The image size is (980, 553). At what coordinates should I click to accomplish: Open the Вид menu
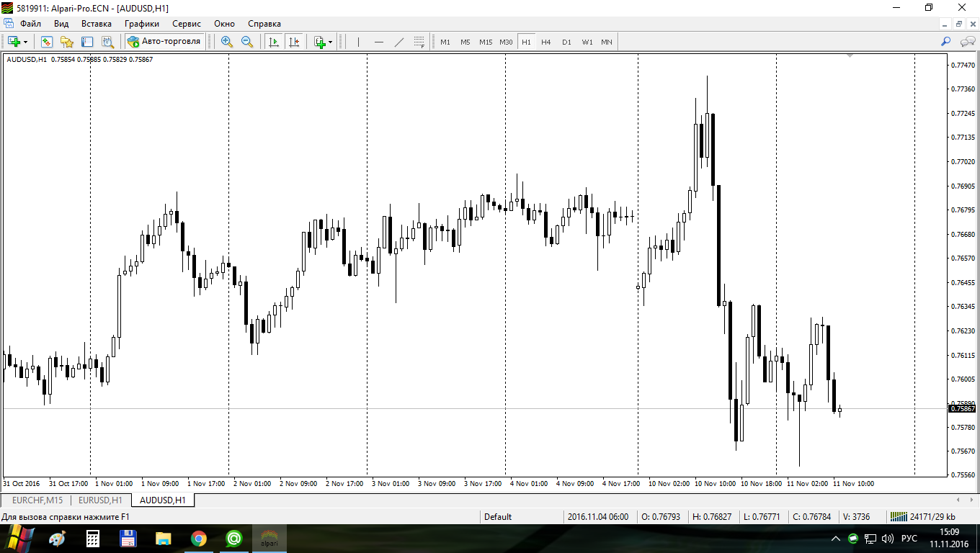61,24
